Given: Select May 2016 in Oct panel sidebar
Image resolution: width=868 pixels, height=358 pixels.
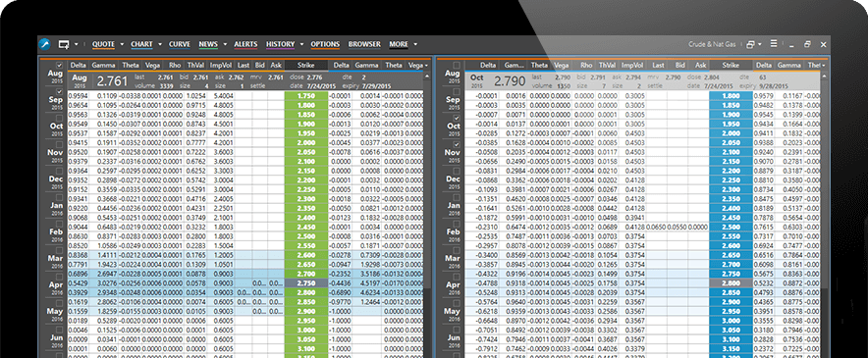Looking at the screenshot, I should [453, 314].
